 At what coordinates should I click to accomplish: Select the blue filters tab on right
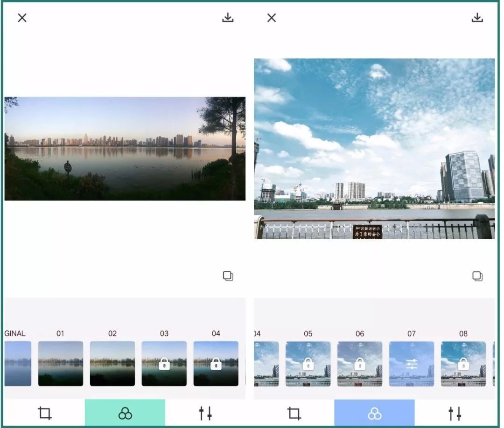click(x=374, y=413)
